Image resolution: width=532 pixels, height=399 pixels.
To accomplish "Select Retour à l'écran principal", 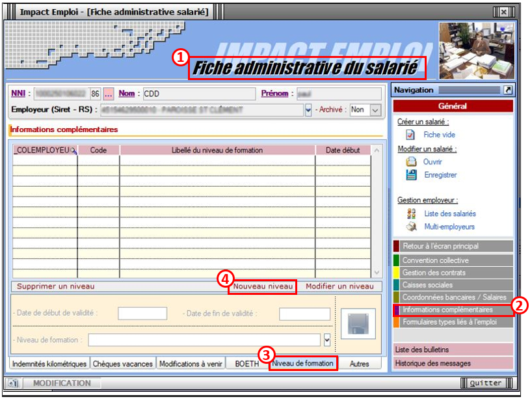I will coord(453,246).
